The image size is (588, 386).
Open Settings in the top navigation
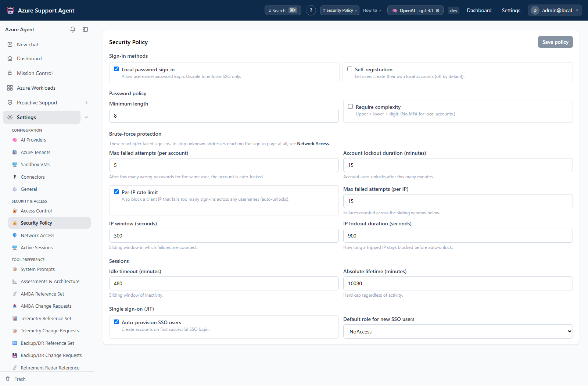point(511,10)
